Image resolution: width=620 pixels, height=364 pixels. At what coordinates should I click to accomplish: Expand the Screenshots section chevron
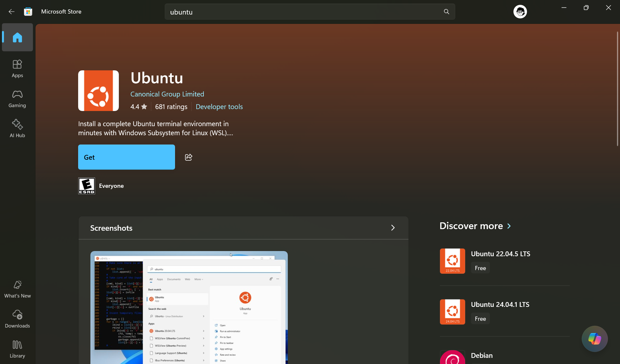click(x=393, y=228)
